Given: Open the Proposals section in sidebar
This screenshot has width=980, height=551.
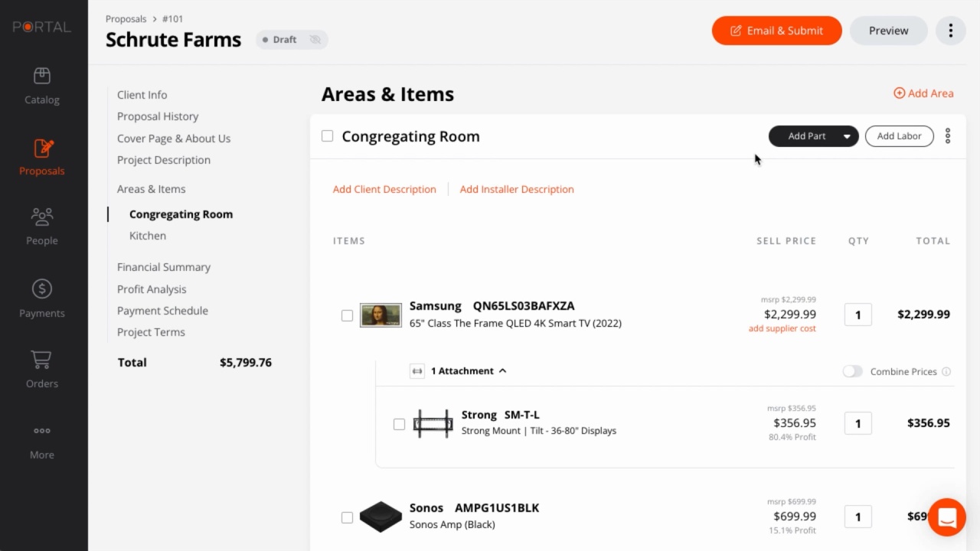Looking at the screenshot, I should (42, 157).
